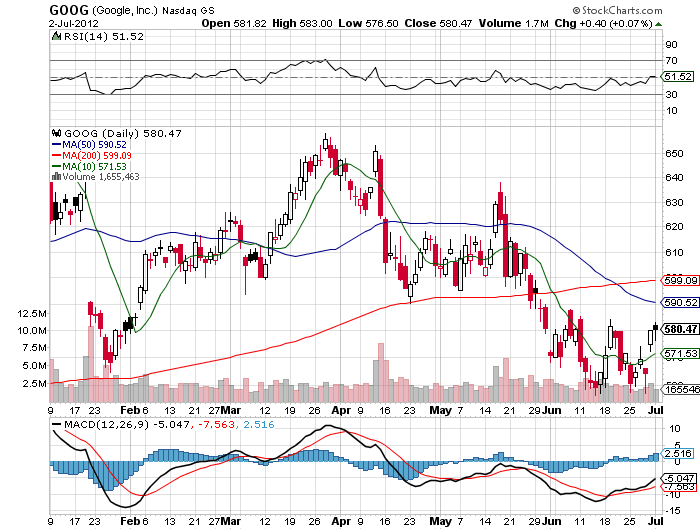This screenshot has height=530, width=700.
Task: Click the green up-arrow next to Chg
Action: coord(658,24)
